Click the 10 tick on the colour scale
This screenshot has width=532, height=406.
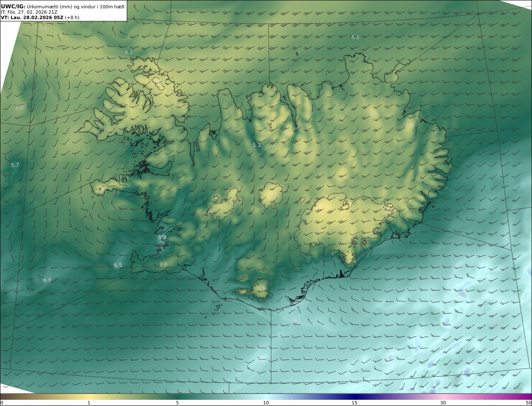(x=266, y=403)
